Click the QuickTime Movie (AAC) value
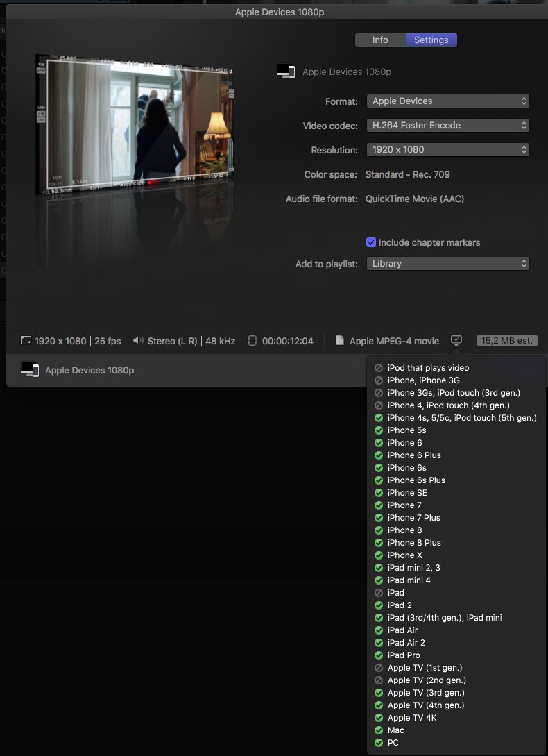This screenshot has height=756, width=548. point(415,199)
